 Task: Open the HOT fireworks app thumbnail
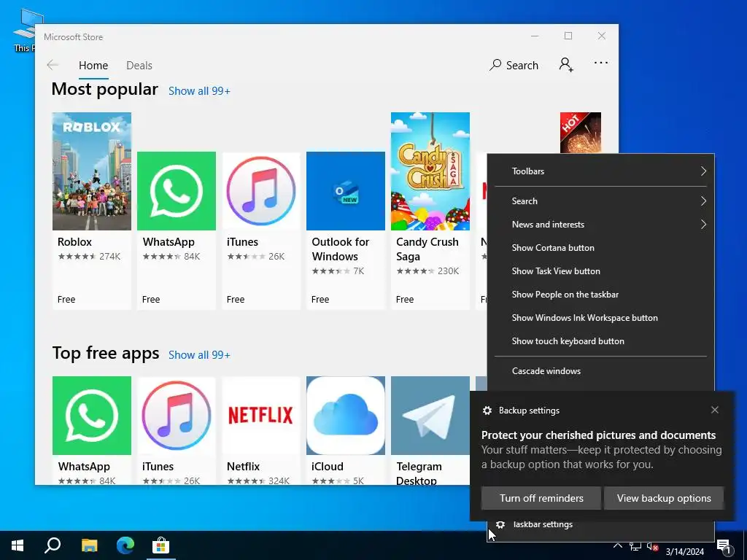580,133
